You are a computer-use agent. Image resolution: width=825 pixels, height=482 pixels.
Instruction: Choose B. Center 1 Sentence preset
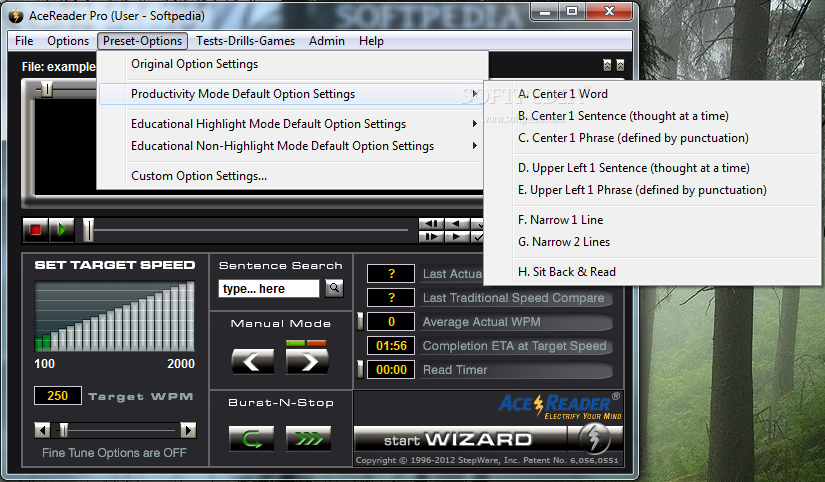pos(652,116)
